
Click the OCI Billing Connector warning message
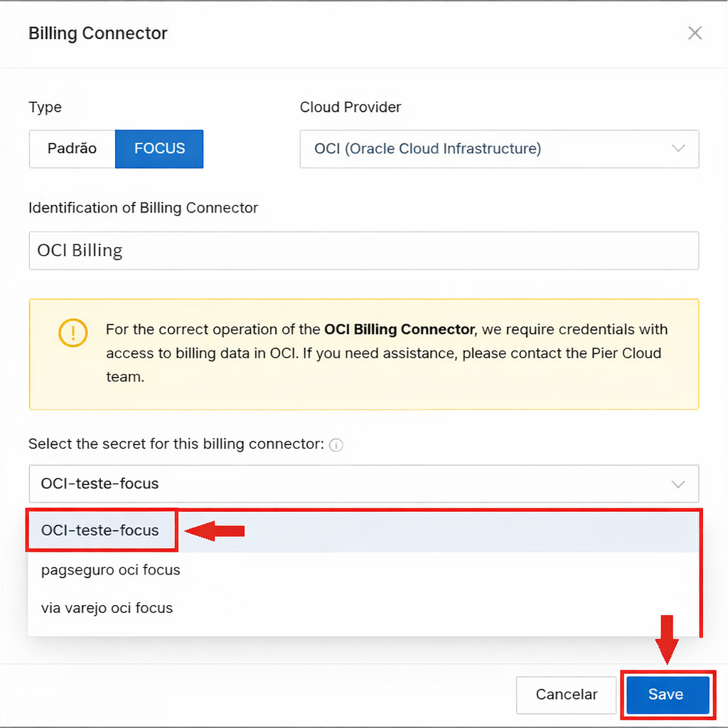pos(387,353)
